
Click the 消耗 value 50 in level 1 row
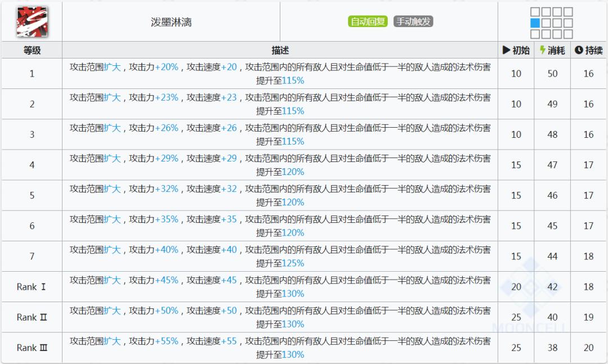tap(553, 74)
